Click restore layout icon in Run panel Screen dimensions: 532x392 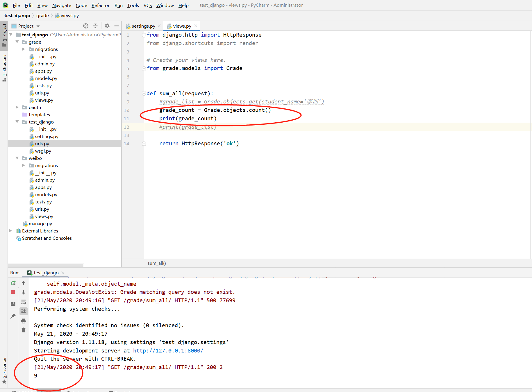[13, 304]
